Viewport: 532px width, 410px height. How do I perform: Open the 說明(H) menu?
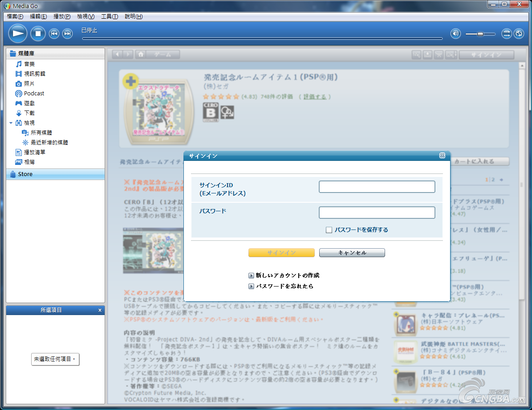(134, 16)
